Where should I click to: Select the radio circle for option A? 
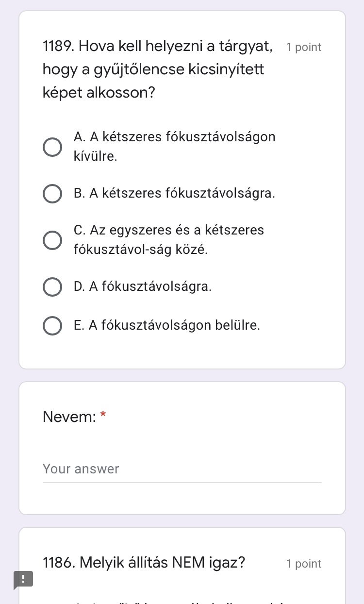tap(52, 147)
